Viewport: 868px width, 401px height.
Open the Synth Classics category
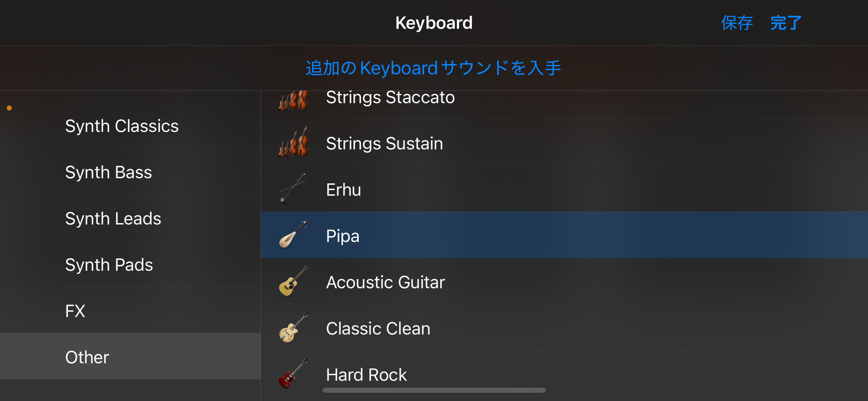[122, 126]
